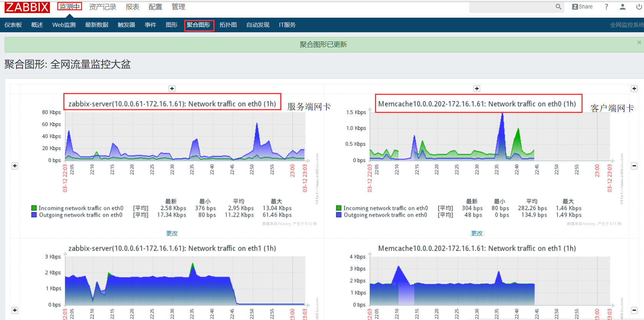This screenshot has width=644, height=320.
Task: Click plus icon at top right corner
Action: (634, 89)
